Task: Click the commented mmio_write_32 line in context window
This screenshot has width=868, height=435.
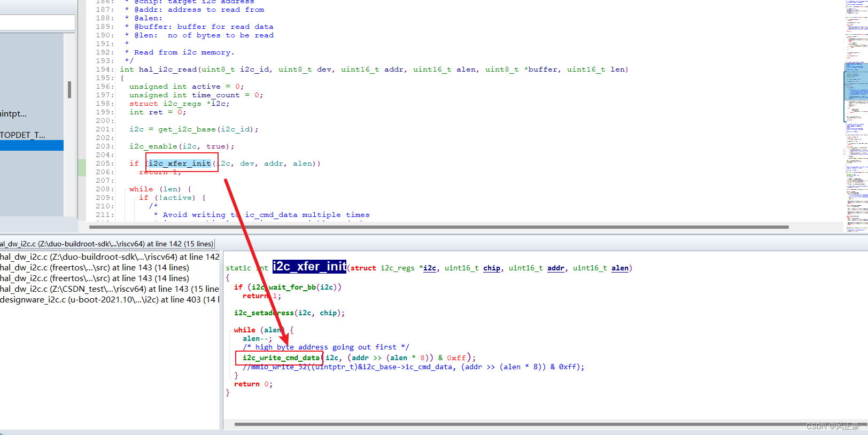Action: pos(414,367)
